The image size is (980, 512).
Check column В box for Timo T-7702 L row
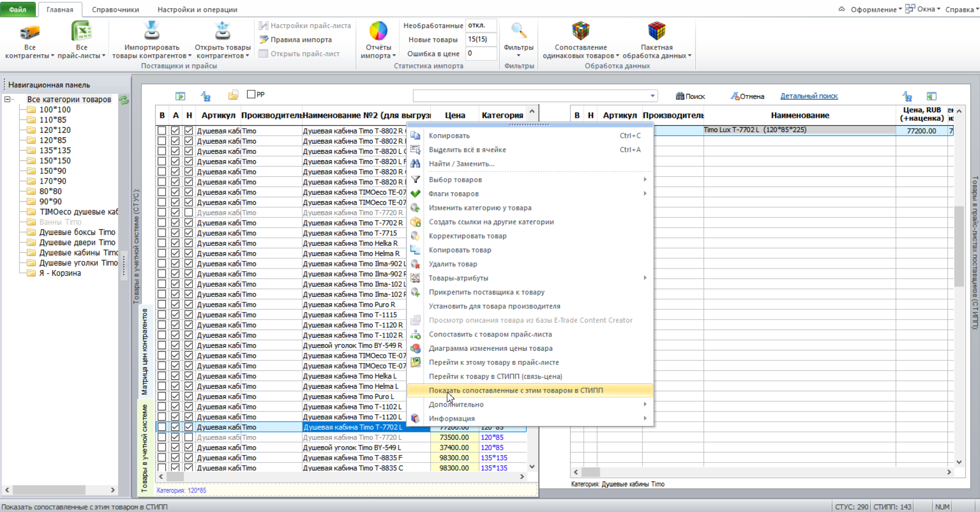point(162,427)
